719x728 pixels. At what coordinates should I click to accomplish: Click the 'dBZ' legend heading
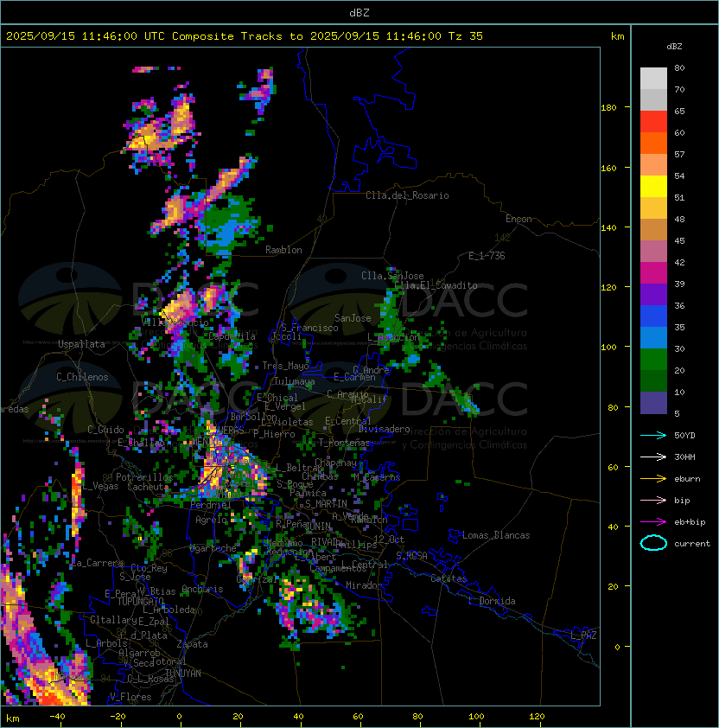pyautogui.click(x=674, y=47)
